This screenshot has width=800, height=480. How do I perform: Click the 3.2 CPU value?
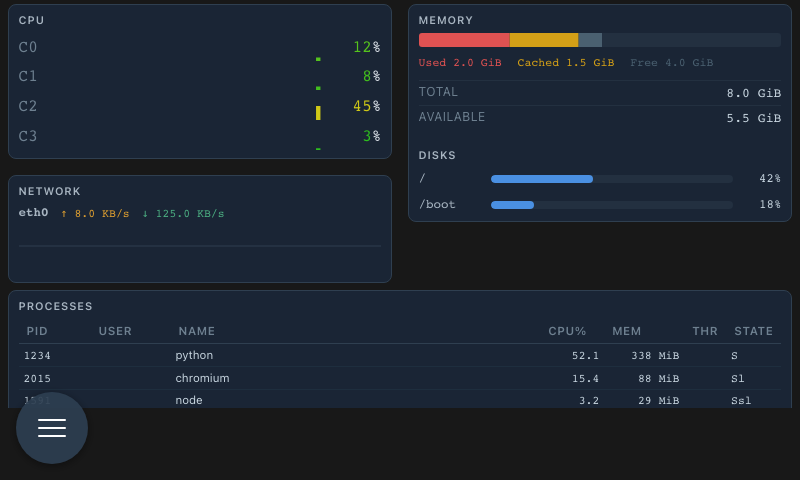pos(589,400)
